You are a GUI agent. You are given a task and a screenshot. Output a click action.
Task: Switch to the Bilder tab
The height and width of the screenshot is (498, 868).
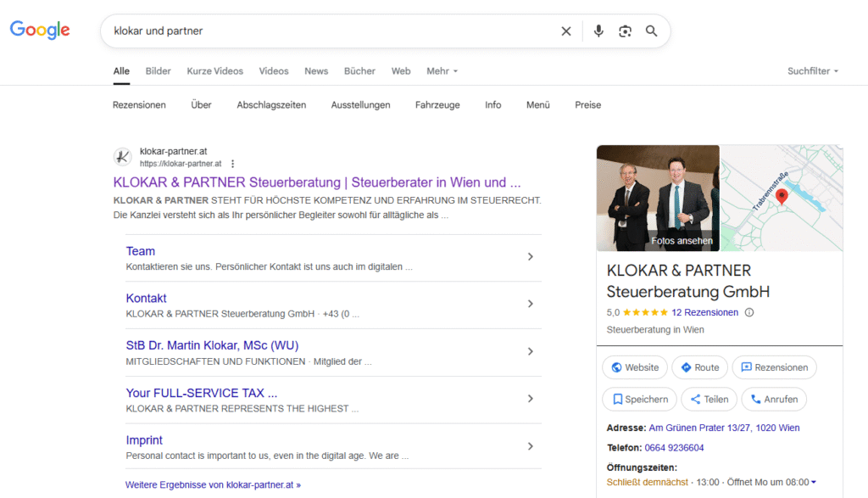pos(159,71)
